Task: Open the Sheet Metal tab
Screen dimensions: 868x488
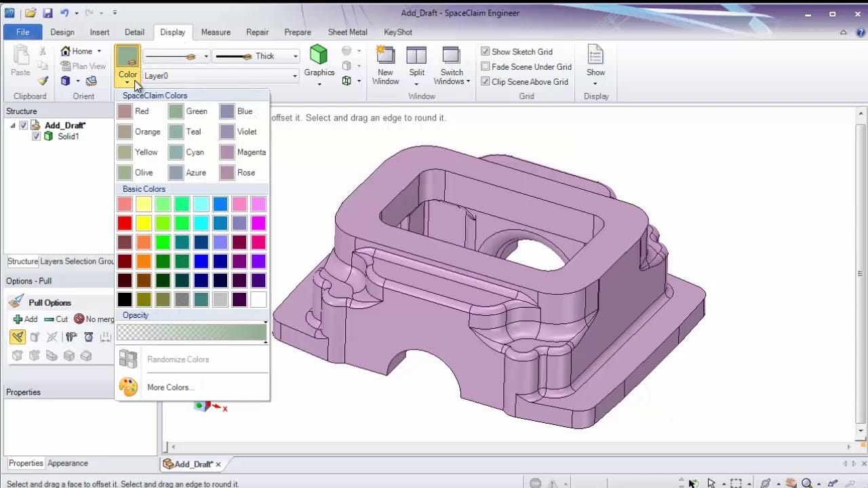Action: [347, 32]
